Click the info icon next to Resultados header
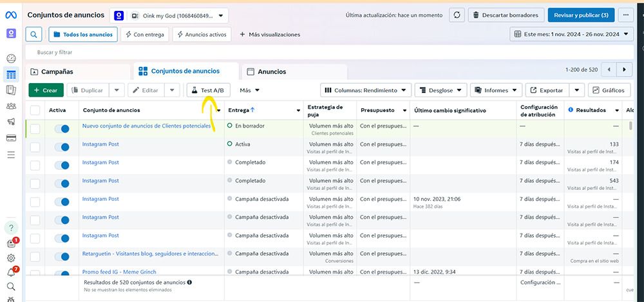 571,110
